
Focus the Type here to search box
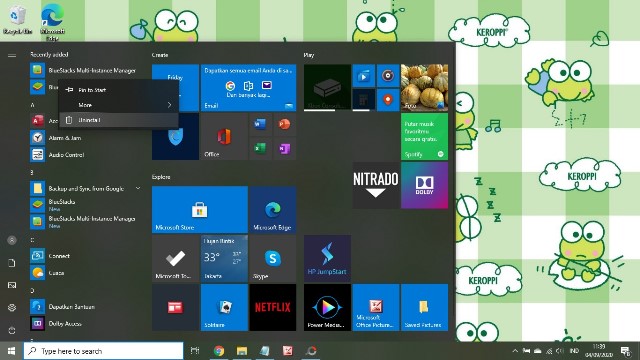[104, 351]
